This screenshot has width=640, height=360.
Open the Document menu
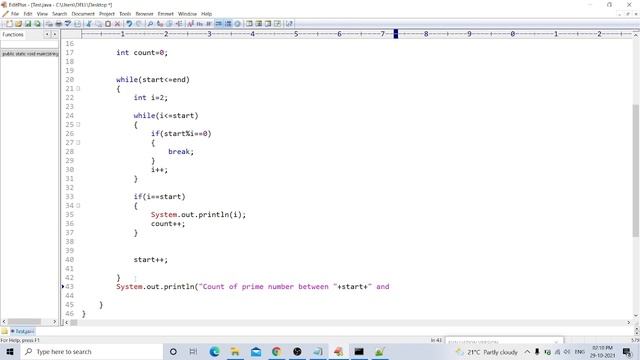tap(83, 14)
